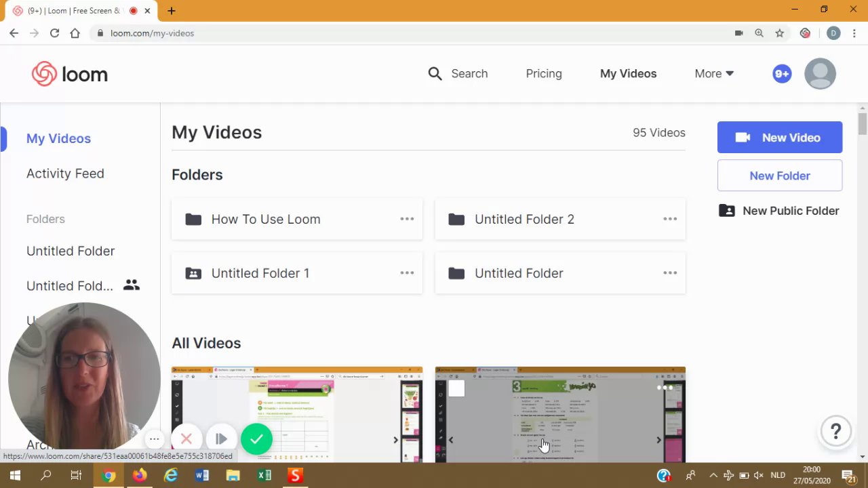This screenshot has width=868, height=488.
Task: Open File Explorer from the taskbar
Action: [x=233, y=476]
